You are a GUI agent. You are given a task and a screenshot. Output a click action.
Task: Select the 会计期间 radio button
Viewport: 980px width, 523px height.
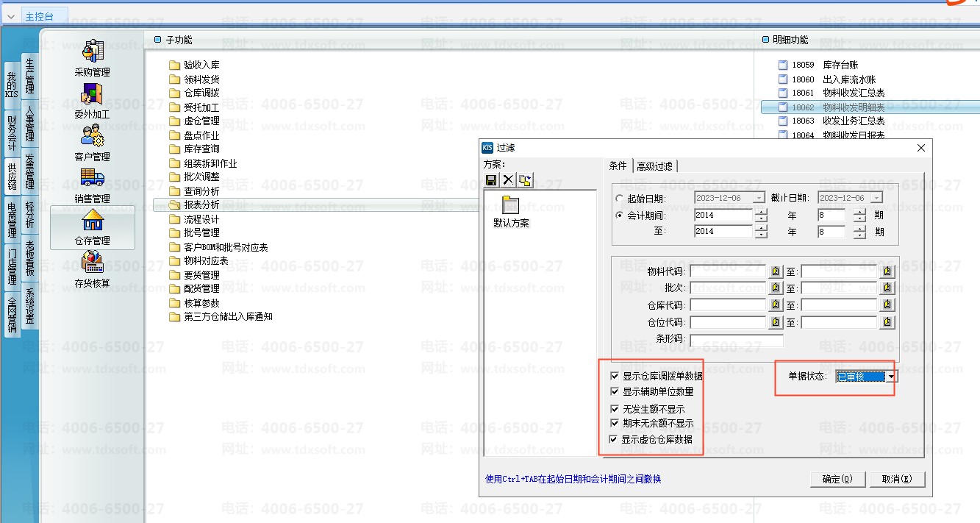click(x=619, y=216)
